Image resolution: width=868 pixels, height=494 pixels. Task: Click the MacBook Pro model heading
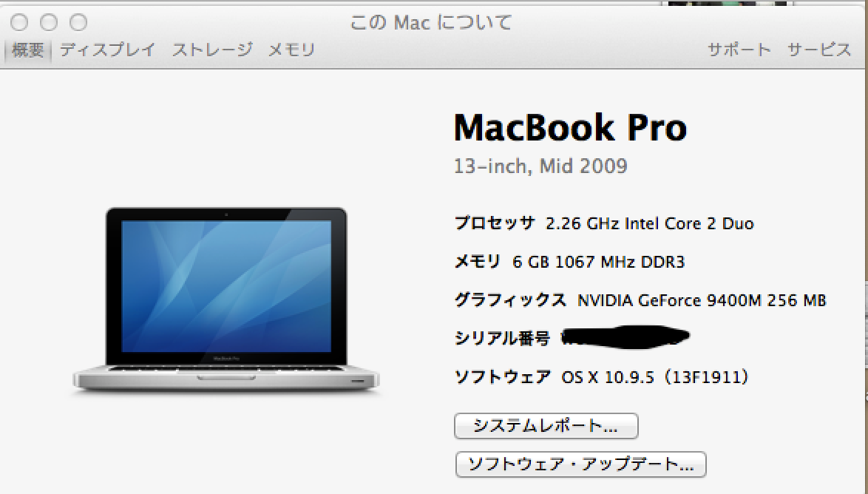click(x=570, y=127)
